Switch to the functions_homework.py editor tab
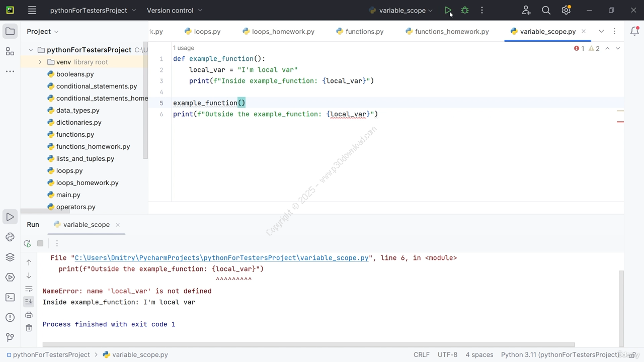 tap(447, 31)
